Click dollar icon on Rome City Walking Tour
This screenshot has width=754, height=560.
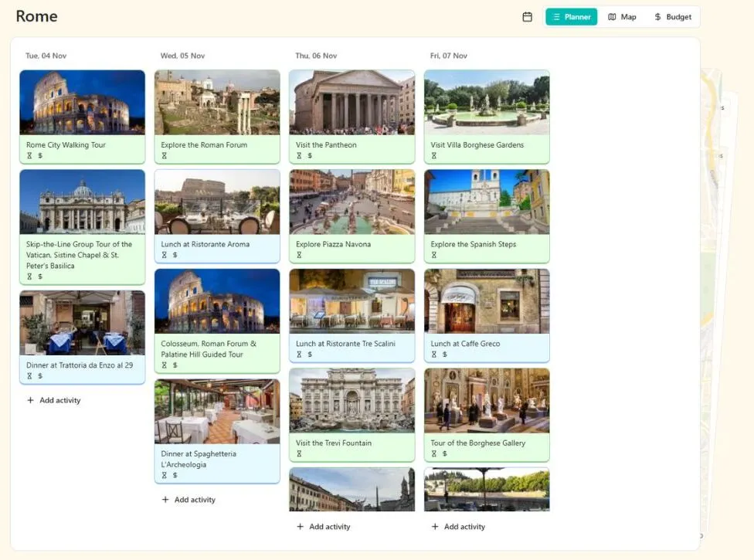[40, 156]
